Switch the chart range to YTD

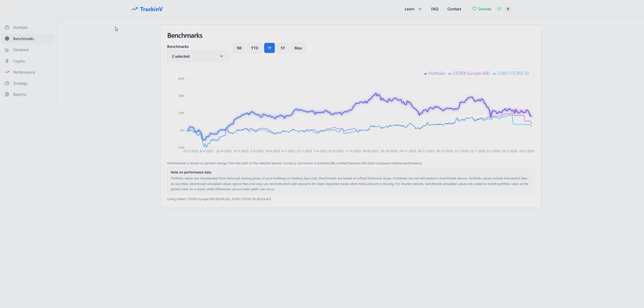tap(255, 48)
